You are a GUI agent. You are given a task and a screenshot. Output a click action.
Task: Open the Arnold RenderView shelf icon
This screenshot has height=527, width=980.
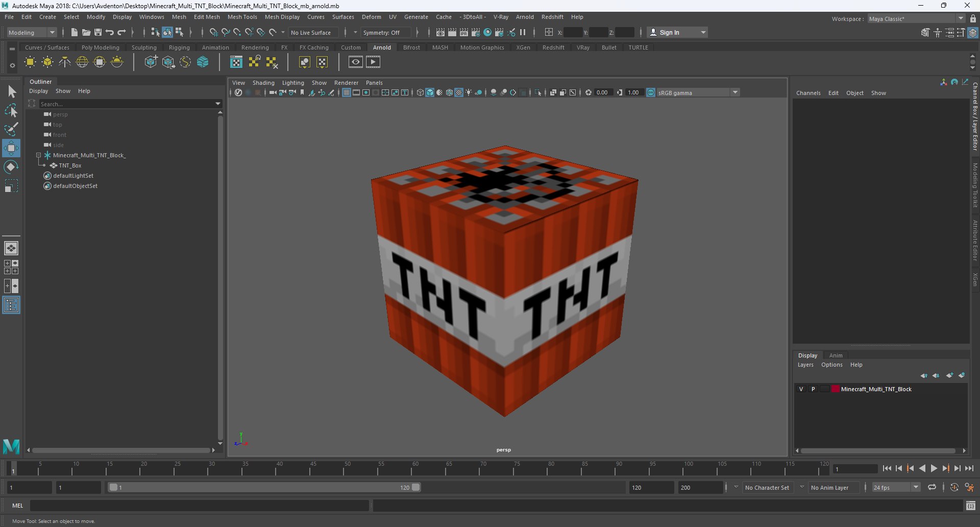point(356,62)
